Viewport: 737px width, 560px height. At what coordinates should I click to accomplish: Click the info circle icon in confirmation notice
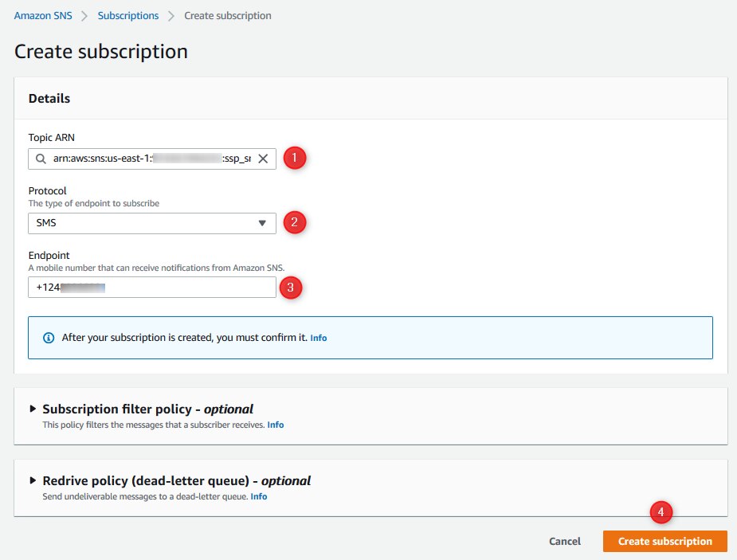click(x=49, y=338)
